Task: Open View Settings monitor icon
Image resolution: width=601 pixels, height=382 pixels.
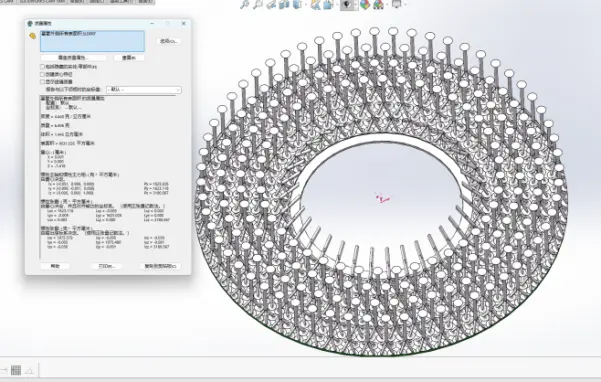Action: coord(397,4)
